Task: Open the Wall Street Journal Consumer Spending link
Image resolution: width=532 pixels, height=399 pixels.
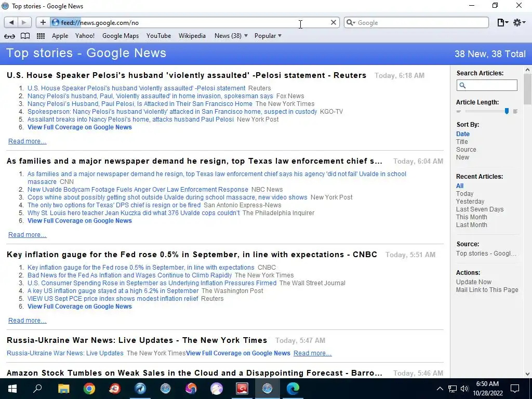Action: tap(152, 283)
